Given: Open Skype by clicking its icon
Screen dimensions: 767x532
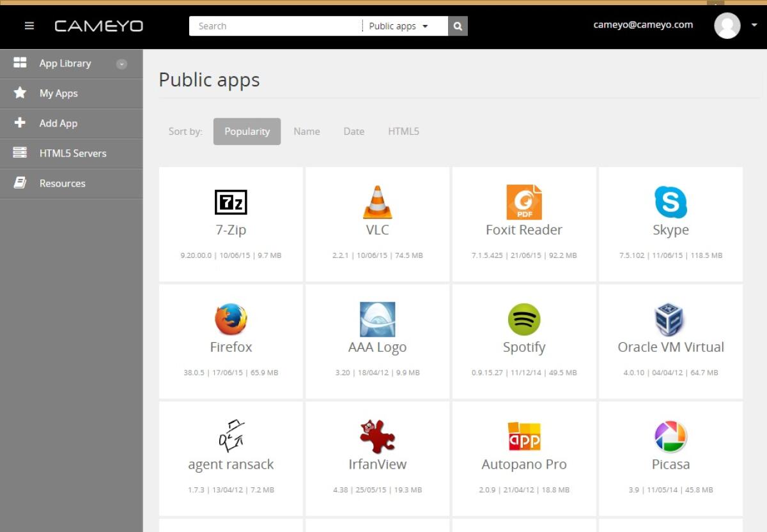Looking at the screenshot, I should [x=670, y=202].
